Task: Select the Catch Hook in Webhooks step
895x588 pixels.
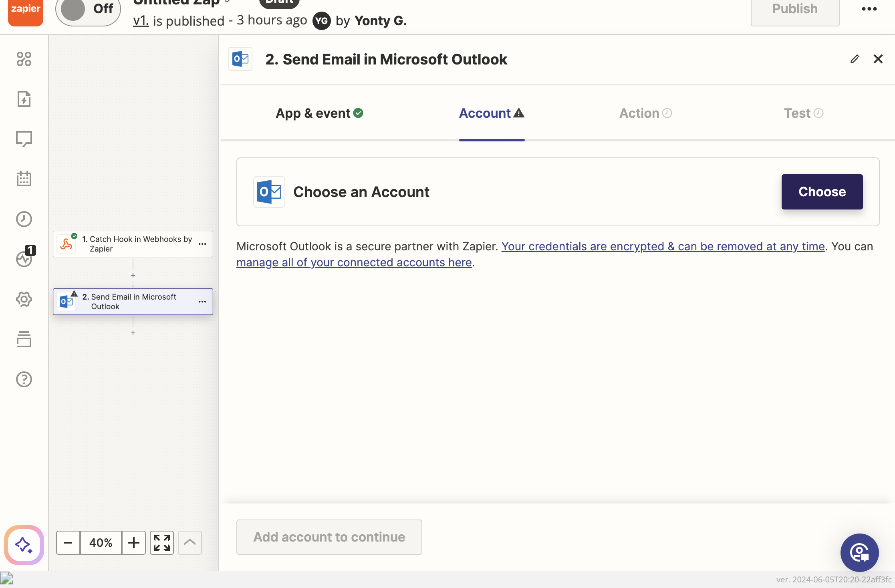Action: pos(133,244)
